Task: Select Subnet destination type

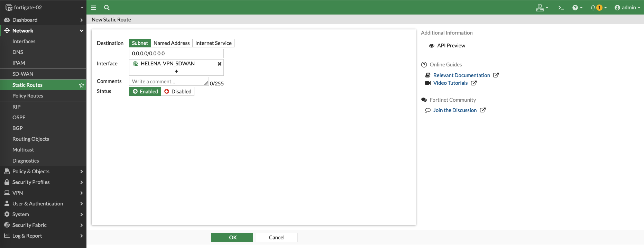Action: click(140, 43)
